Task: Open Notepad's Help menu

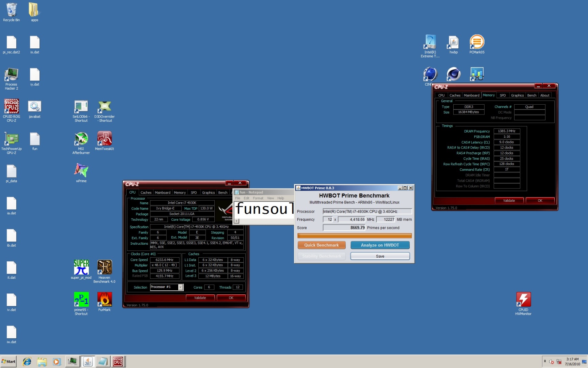Action: pyautogui.click(x=280, y=198)
